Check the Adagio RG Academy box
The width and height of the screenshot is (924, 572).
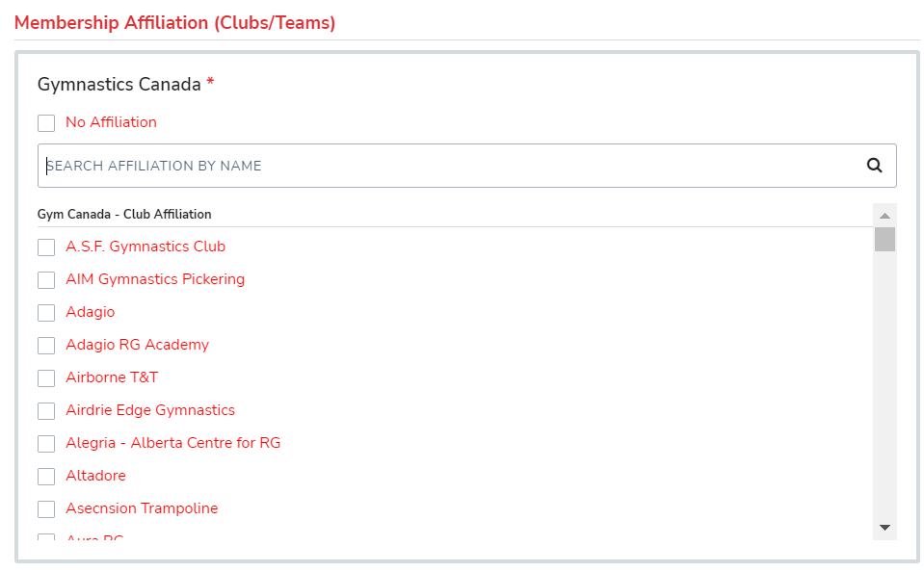46,346
